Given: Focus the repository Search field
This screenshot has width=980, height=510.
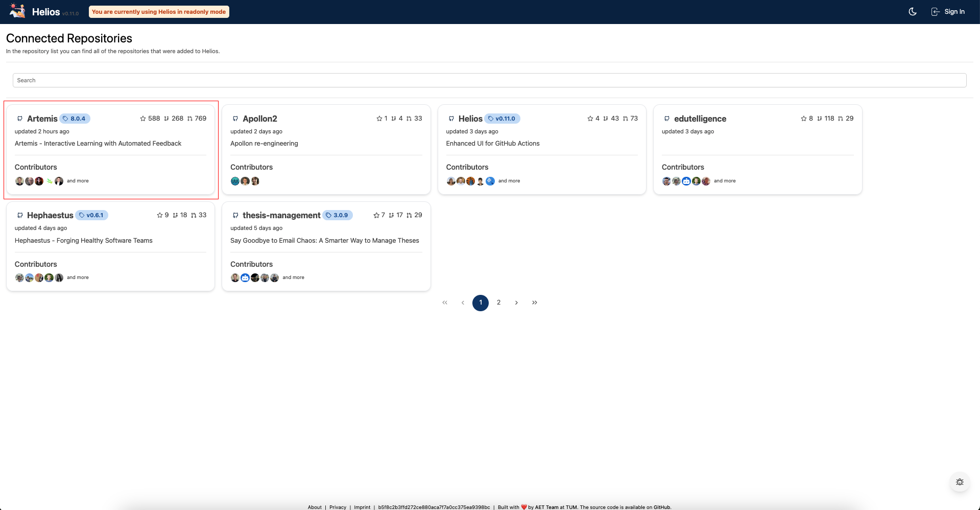Looking at the screenshot, I should click(x=489, y=80).
